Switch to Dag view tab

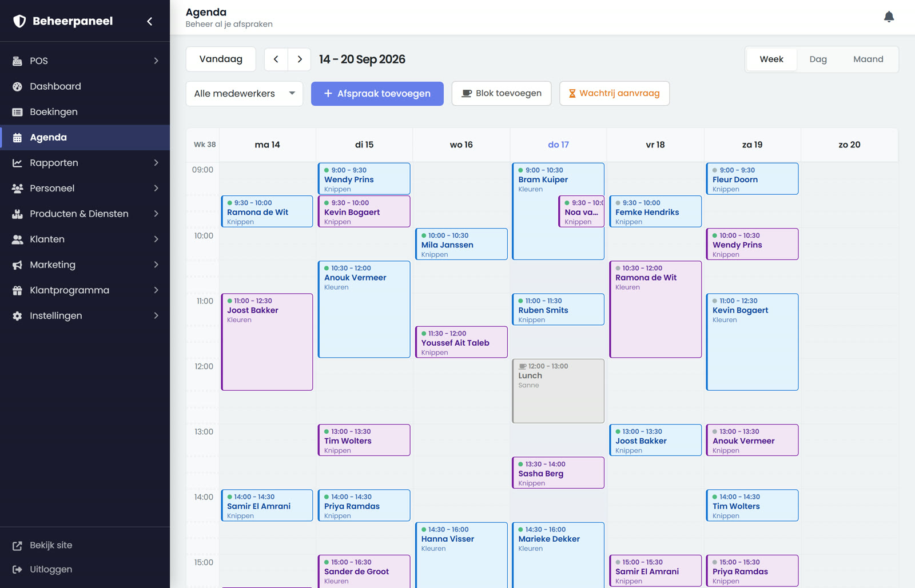818,59
